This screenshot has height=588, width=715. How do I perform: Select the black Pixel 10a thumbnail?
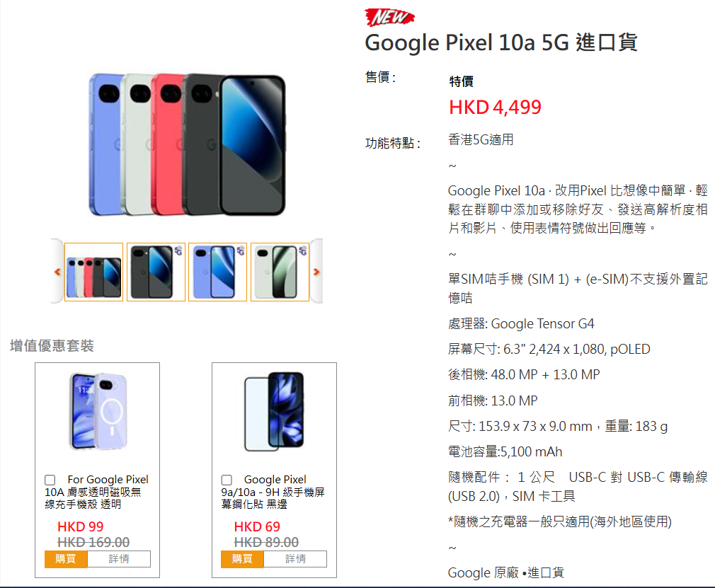pyautogui.click(x=156, y=272)
